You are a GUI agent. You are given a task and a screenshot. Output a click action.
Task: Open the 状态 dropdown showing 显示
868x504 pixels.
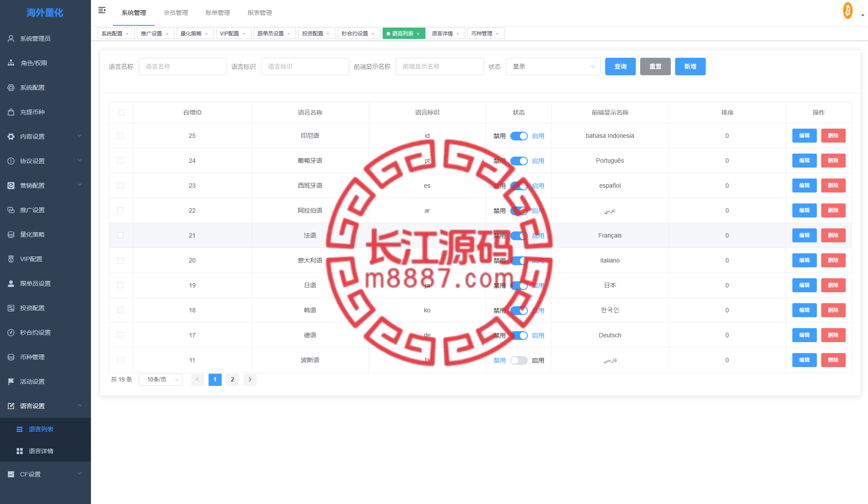(x=553, y=66)
